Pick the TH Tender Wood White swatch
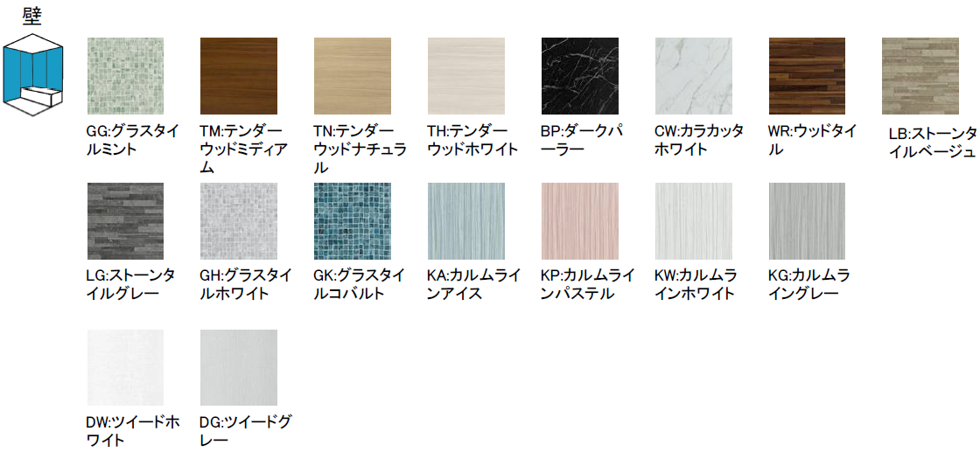This screenshot has height=459, width=980. tap(466, 76)
